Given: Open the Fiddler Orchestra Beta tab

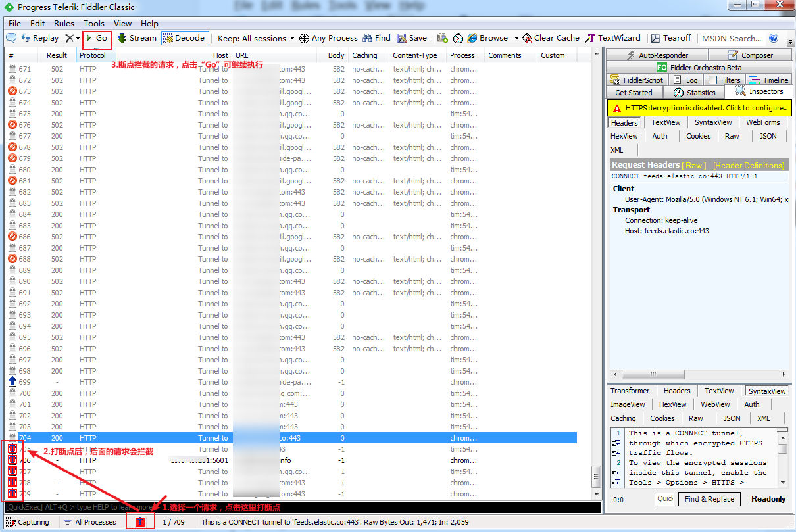Looking at the screenshot, I should click(699, 67).
